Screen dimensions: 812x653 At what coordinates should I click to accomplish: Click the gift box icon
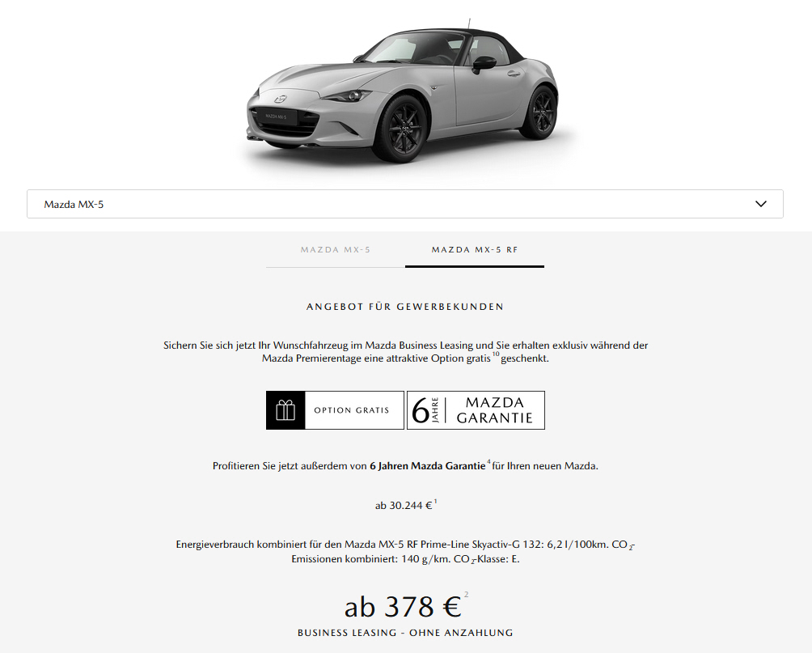[285, 410]
